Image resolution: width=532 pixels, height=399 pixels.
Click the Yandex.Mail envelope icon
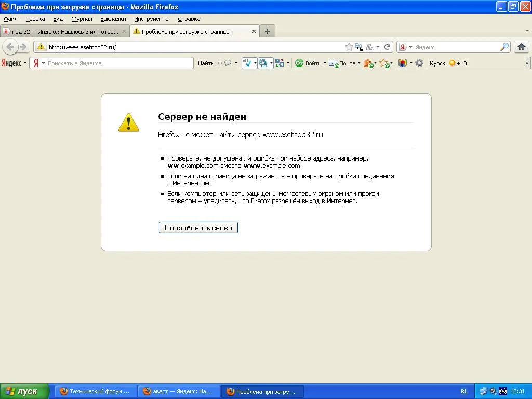334,63
